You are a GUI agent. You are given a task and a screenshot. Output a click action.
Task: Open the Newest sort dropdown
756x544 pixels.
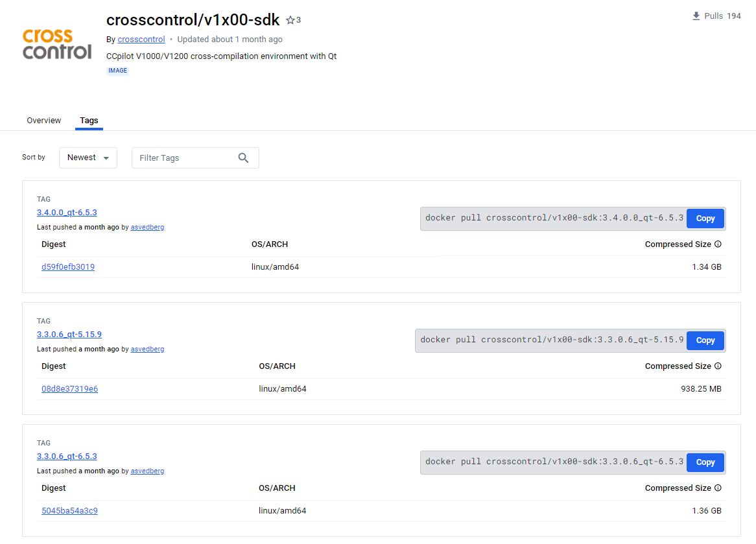point(88,158)
